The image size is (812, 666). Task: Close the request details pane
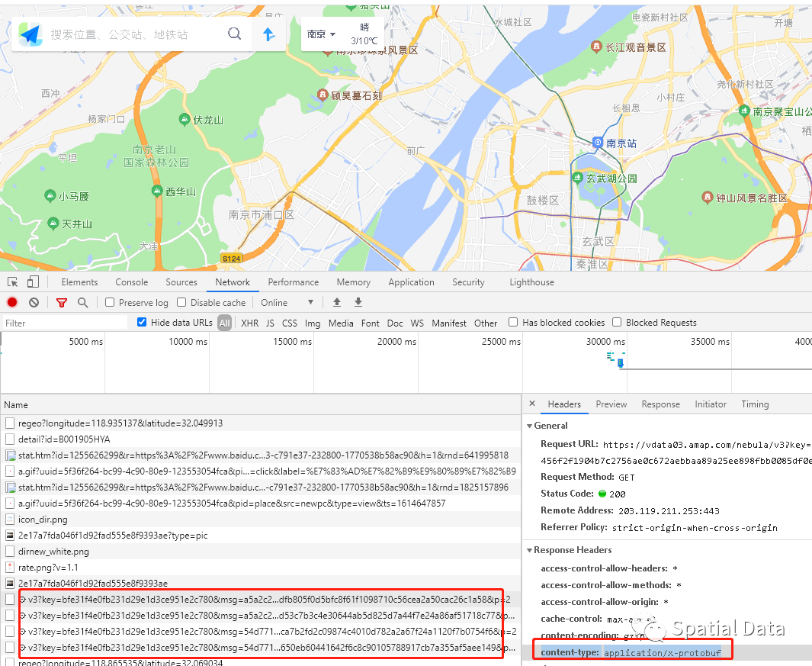click(532, 404)
